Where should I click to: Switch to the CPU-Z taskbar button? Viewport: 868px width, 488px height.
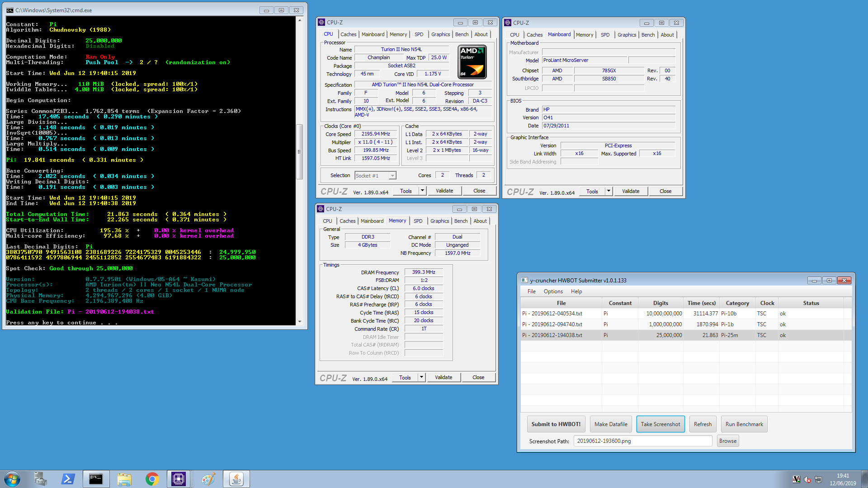(x=179, y=479)
